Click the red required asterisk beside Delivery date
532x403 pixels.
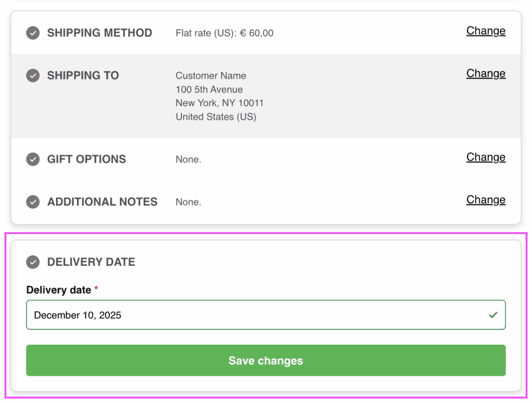point(96,290)
